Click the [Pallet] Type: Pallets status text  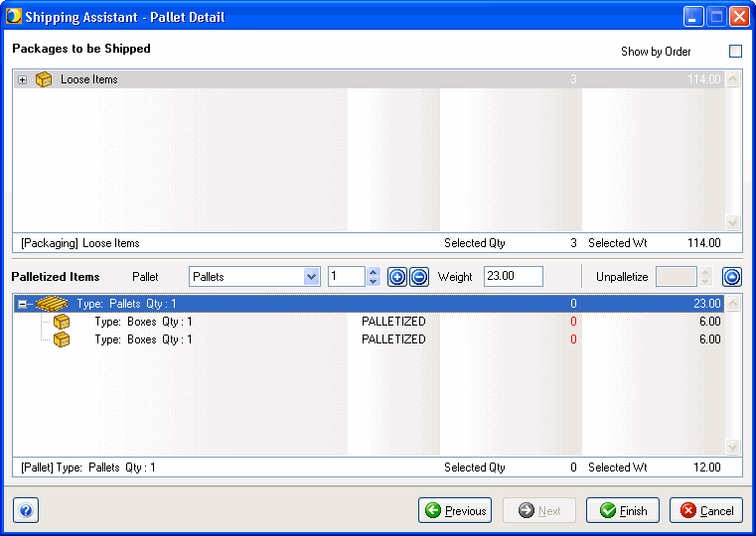(x=88, y=468)
